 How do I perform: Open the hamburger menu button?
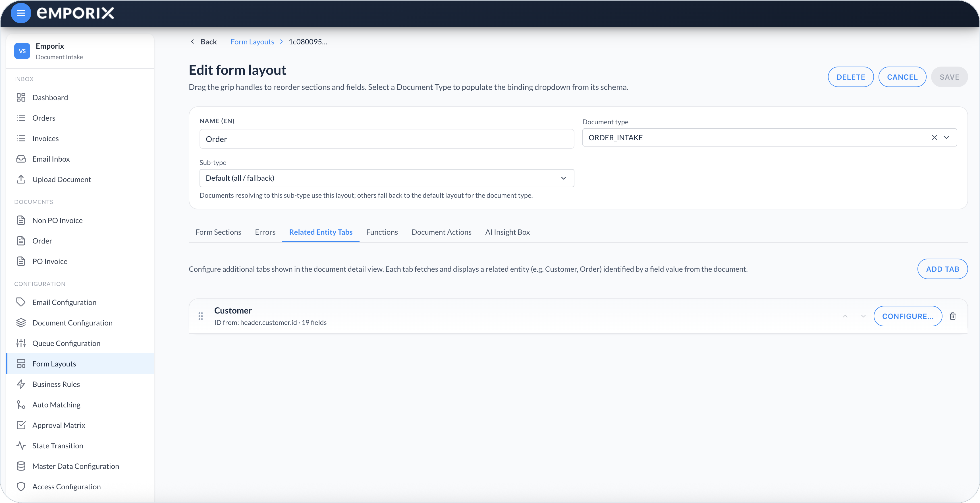21,13
